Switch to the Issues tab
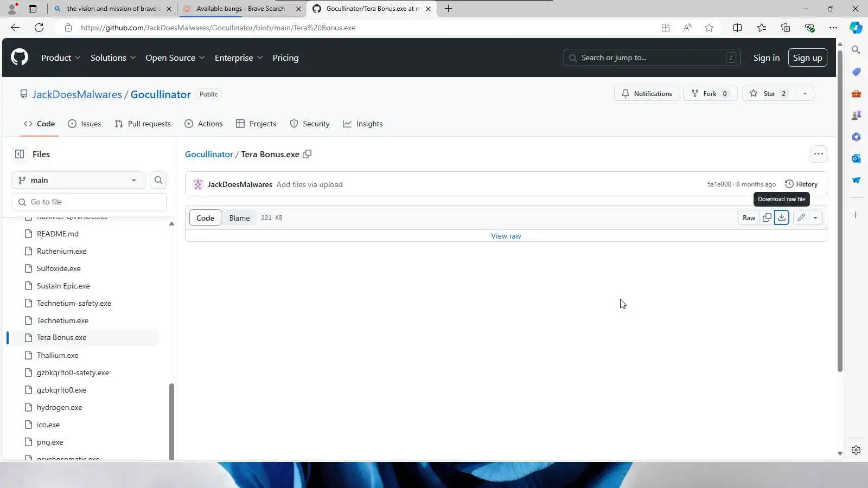Screen dimensions: 868x488 (x=85, y=124)
